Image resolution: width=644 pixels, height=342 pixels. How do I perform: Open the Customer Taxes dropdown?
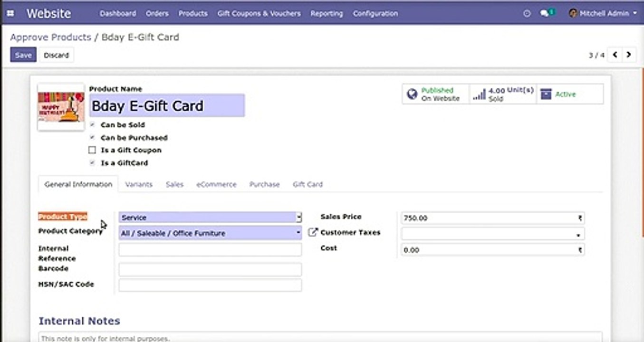tap(493, 234)
